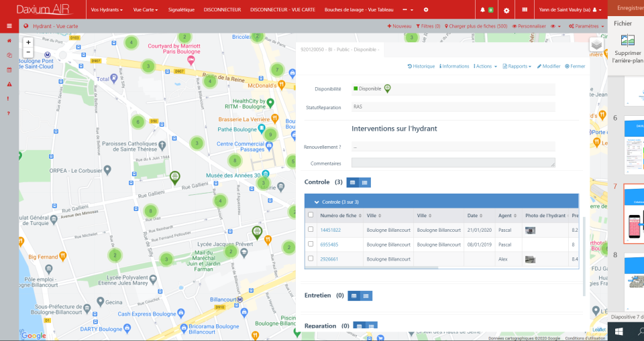Open the settings gear in top bar

(x=506, y=10)
